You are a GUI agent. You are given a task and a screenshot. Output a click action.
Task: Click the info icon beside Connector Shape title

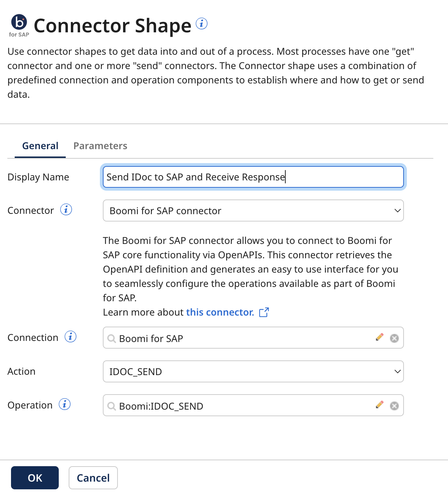pyautogui.click(x=201, y=24)
